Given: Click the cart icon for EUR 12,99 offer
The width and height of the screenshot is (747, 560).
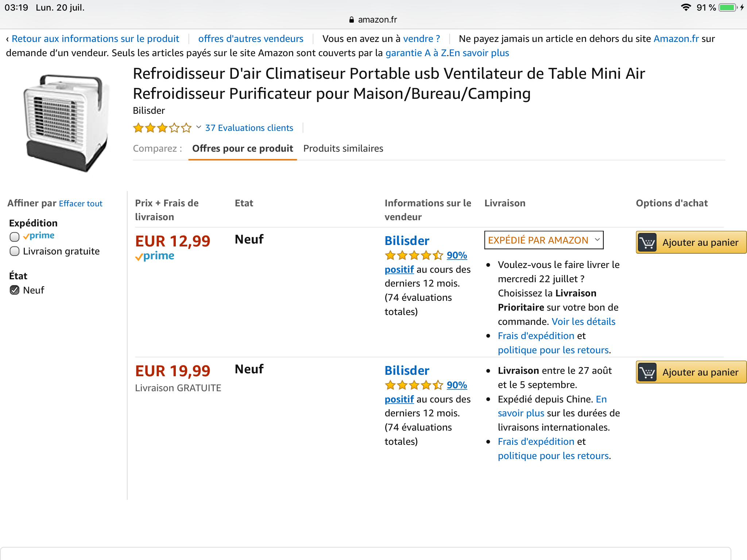Looking at the screenshot, I should [x=647, y=242].
